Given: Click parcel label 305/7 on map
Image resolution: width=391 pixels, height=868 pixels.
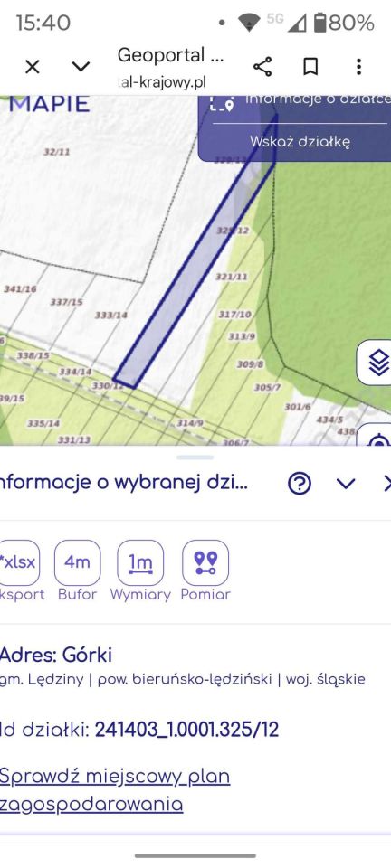Looking at the screenshot, I should (x=268, y=388).
